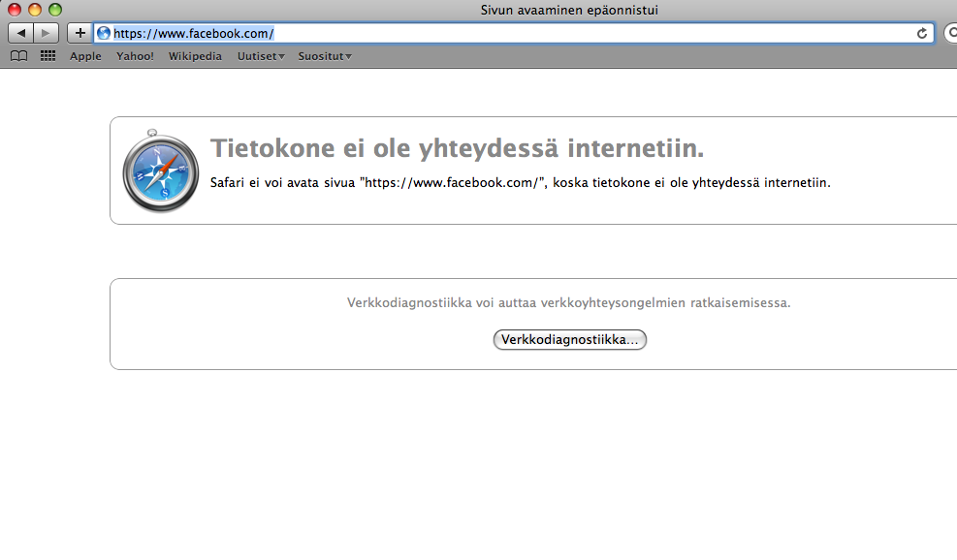Expand the Suositut bookmarks dropdown
Viewport: 957px width, 560px height.
click(324, 56)
